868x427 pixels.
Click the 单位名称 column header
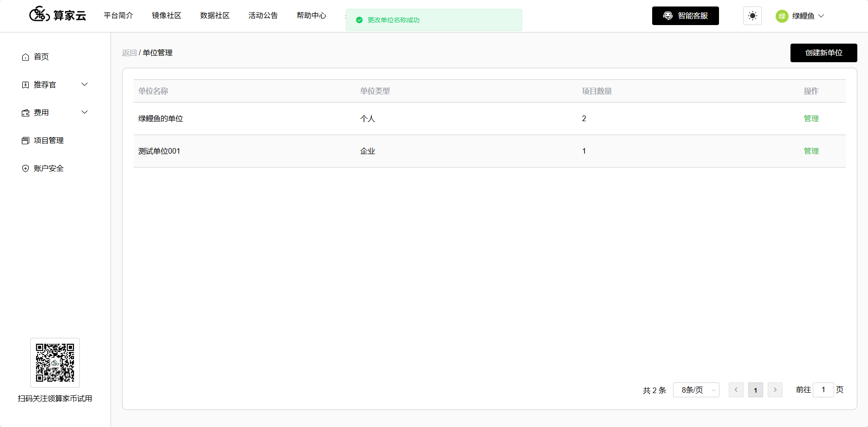point(153,91)
